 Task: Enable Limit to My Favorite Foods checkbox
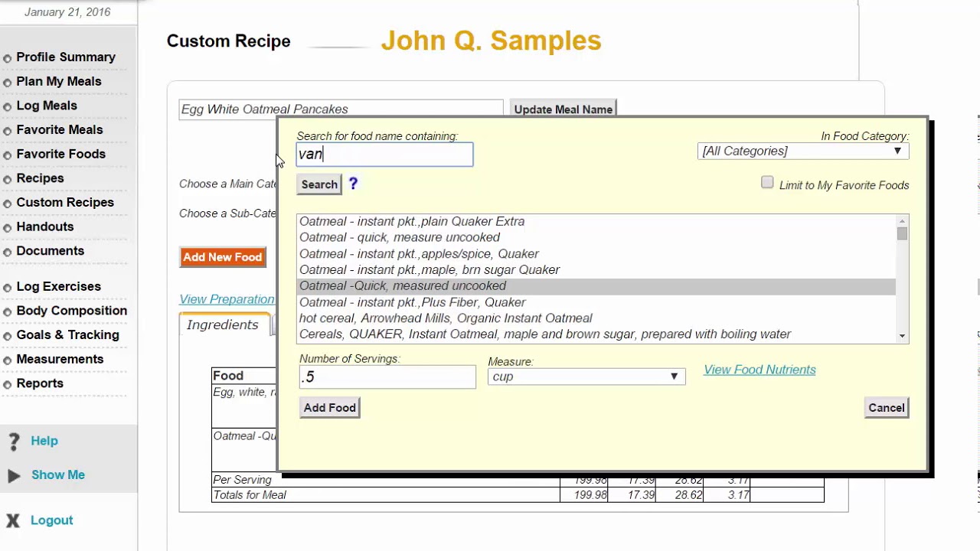[x=767, y=182]
